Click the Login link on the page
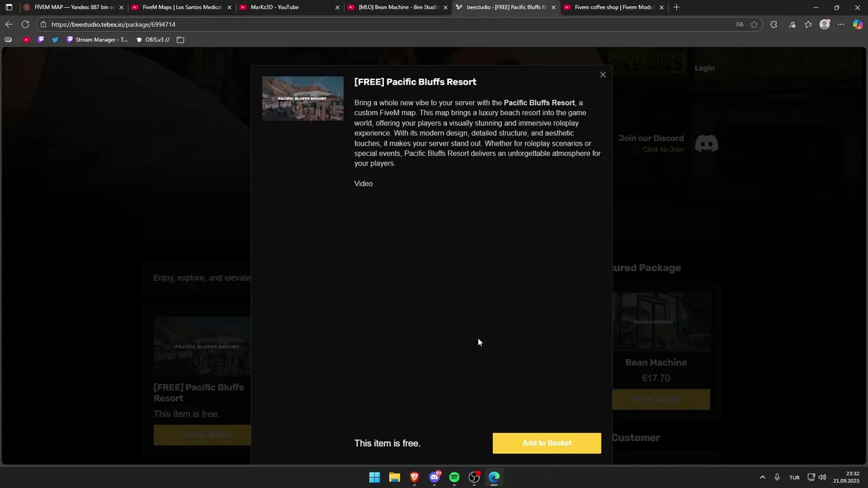 click(705, 68)
